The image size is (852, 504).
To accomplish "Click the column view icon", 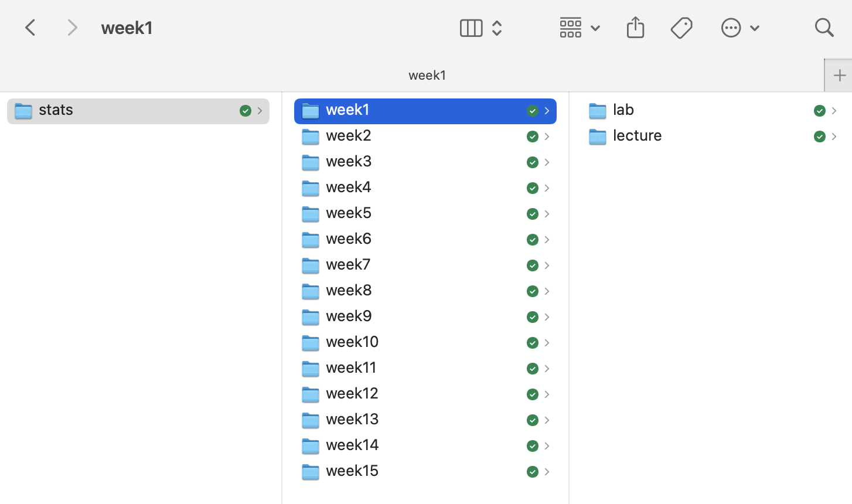I will 471,28.
